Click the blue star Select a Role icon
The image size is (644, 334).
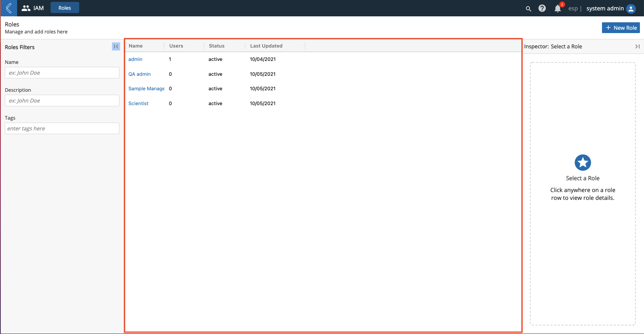point(583,163)
